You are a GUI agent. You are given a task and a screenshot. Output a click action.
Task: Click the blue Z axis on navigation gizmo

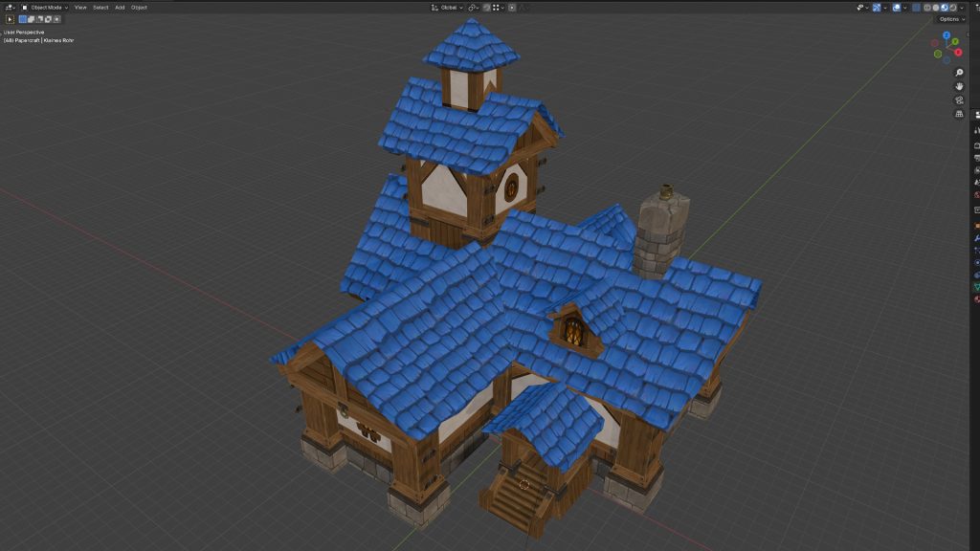click(x=947, y=35)
